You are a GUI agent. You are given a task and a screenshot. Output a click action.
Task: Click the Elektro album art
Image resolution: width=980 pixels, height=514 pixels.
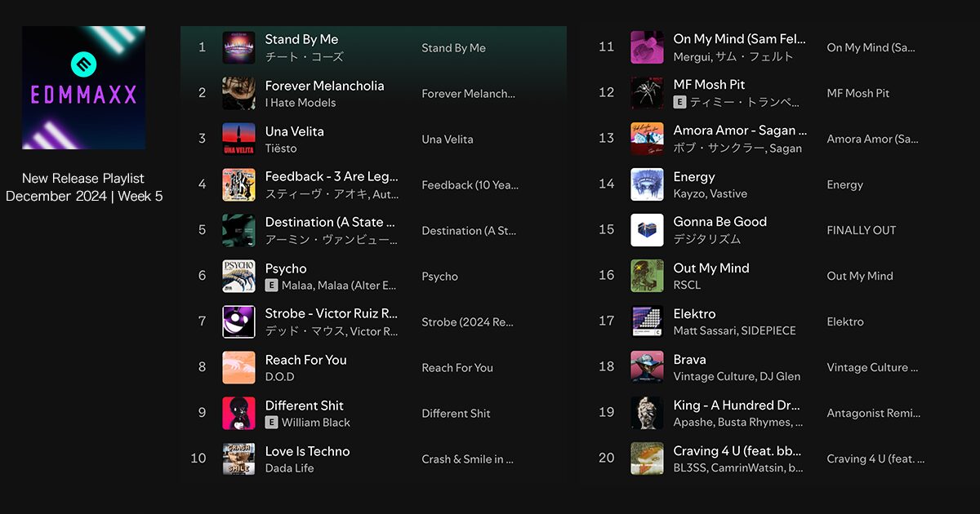647,321
